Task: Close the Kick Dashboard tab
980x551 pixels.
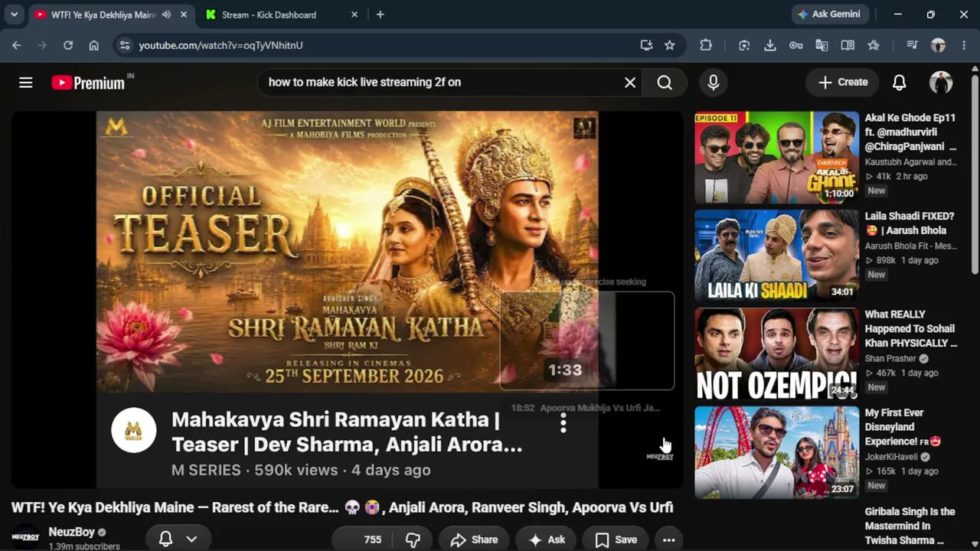Action: pyautogui.click(x=354, y=15)
